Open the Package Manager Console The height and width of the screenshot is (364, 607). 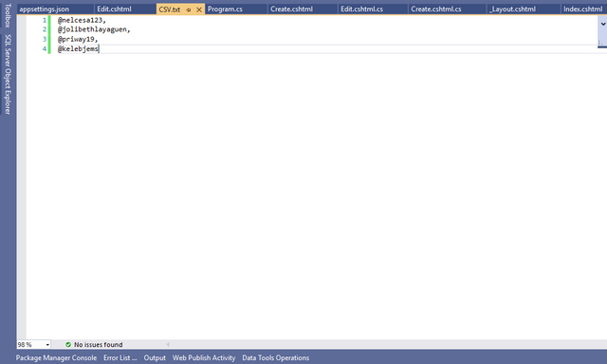pos(56,357)
